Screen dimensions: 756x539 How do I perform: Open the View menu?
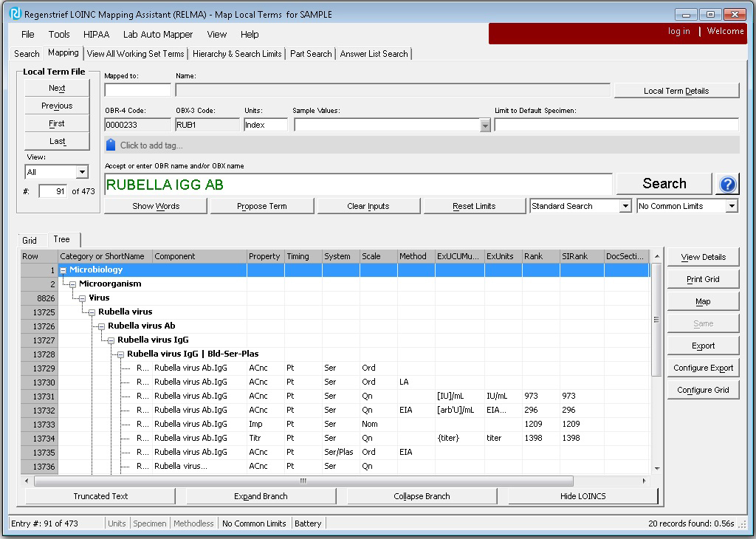[x=217, y=34]
